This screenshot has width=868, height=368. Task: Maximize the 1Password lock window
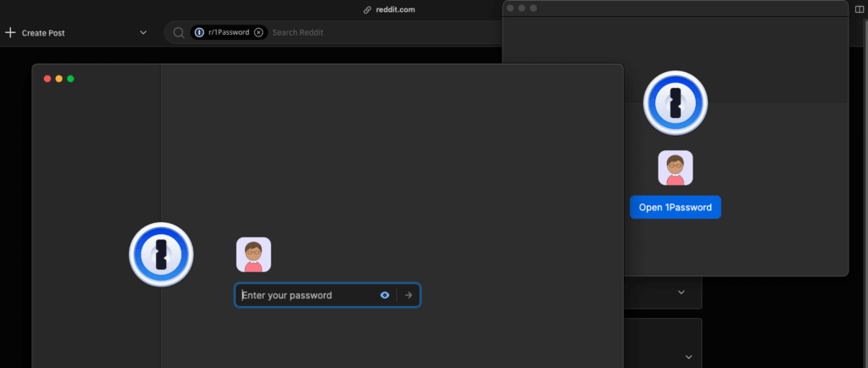point(70,79)
